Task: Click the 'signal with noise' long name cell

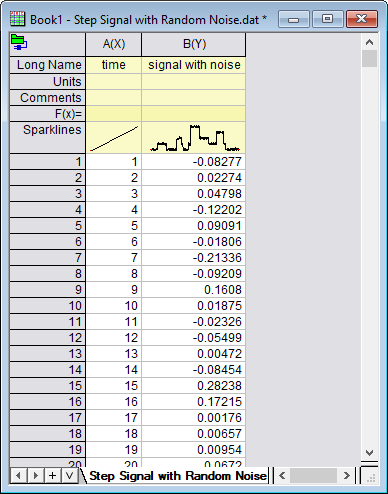Action: click(194, 65)
